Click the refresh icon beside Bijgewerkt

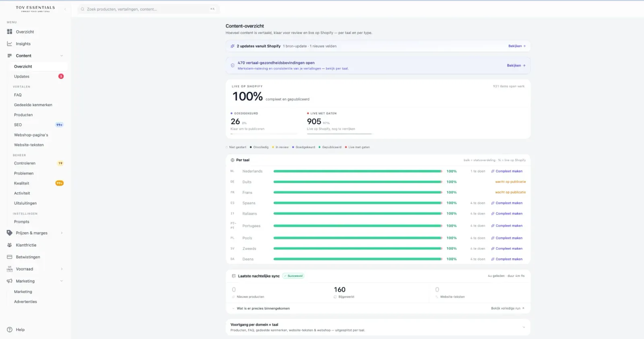(335, 297)
